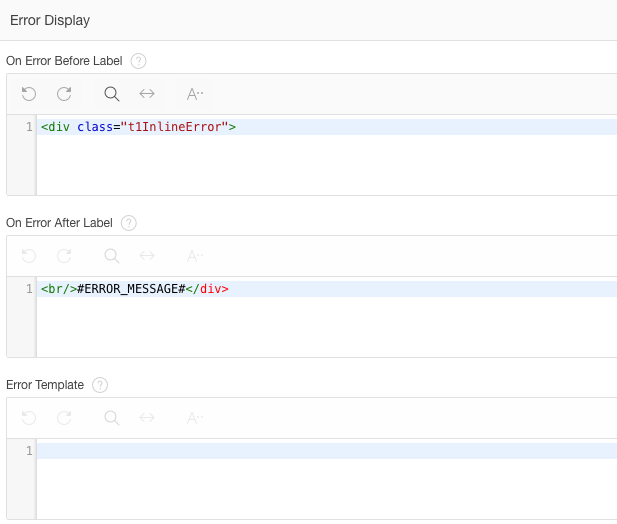Open help for Error Template
This screenshot has height=524, width=617.
(x=100, y=385)
